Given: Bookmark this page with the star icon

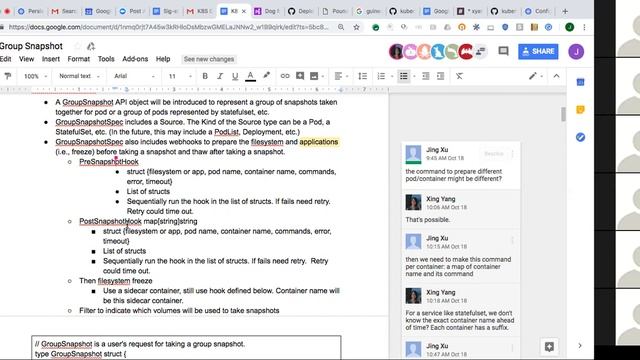Looking at the screenshot, I should click(x=356, y=27).
